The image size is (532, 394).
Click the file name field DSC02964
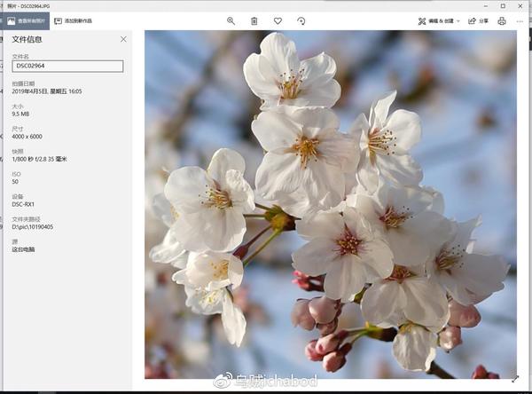point(67,66)
